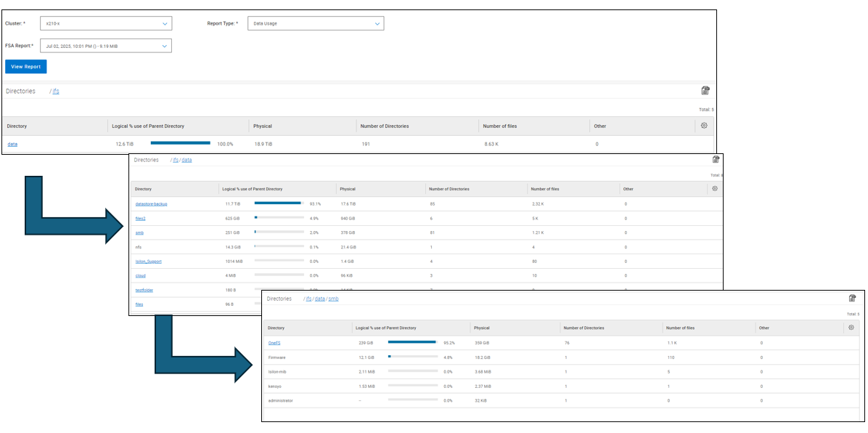Select the smb breadcrumb in the /ifs/data/smb path
Screen dimensions: 868x433
333,299
